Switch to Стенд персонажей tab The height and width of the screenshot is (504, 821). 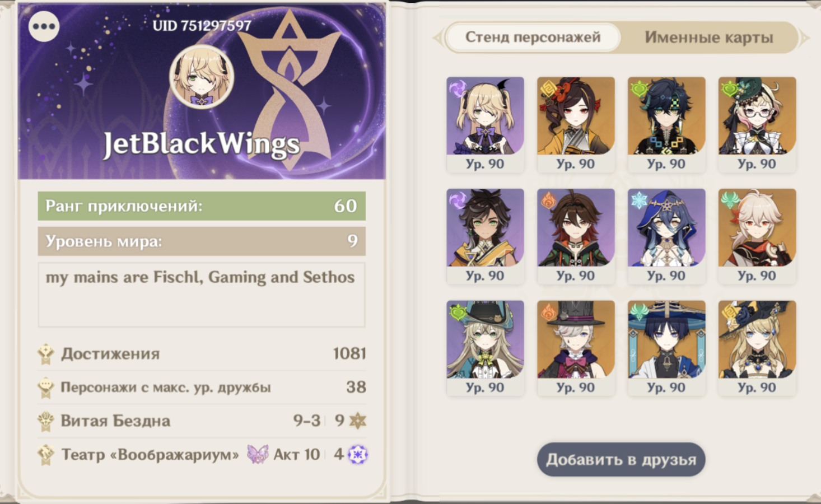point(533,38)
